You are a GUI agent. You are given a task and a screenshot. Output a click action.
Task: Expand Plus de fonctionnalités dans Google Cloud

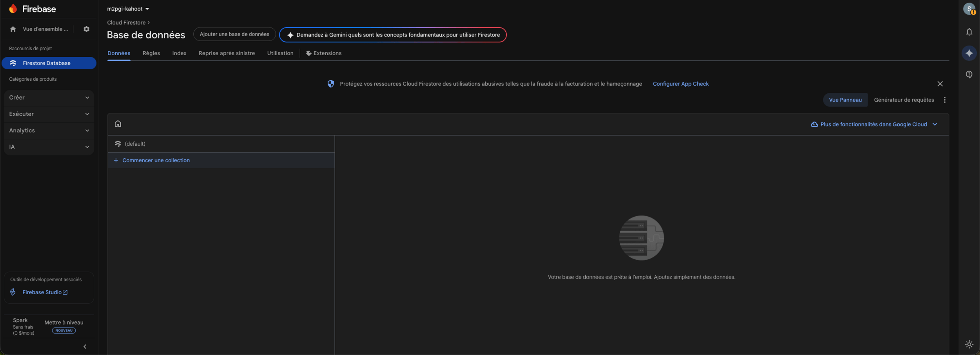click(x=874, y=124)
